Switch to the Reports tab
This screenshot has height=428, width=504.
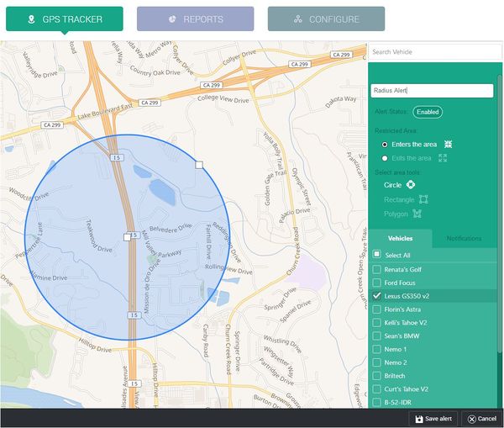195,19
